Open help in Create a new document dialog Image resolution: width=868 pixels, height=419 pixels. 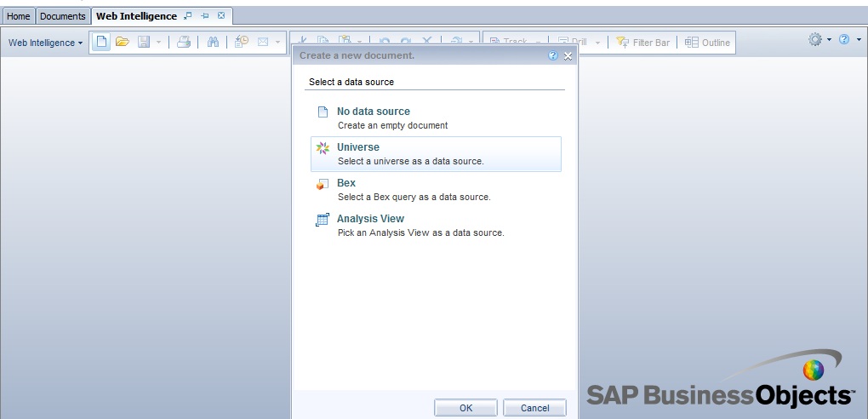553,55
